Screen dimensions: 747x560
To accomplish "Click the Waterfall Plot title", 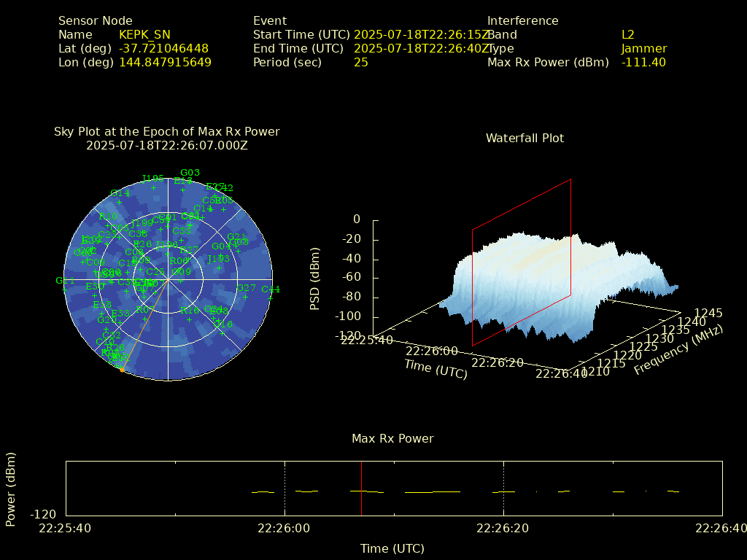I will click(x=525, y=138).
